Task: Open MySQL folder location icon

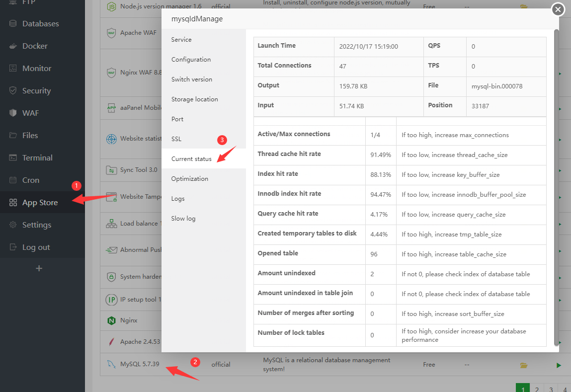Action: point(523,365)
